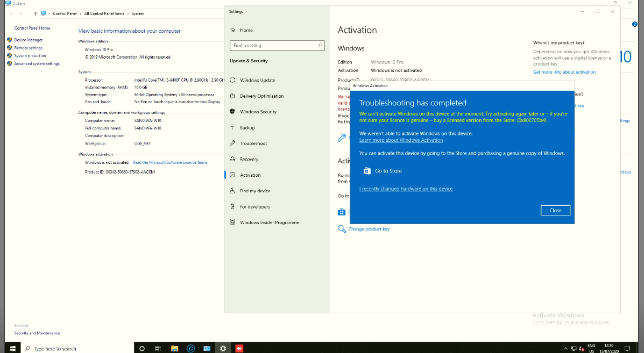Click the blue C app icon on taskbar

pos(190,348)
